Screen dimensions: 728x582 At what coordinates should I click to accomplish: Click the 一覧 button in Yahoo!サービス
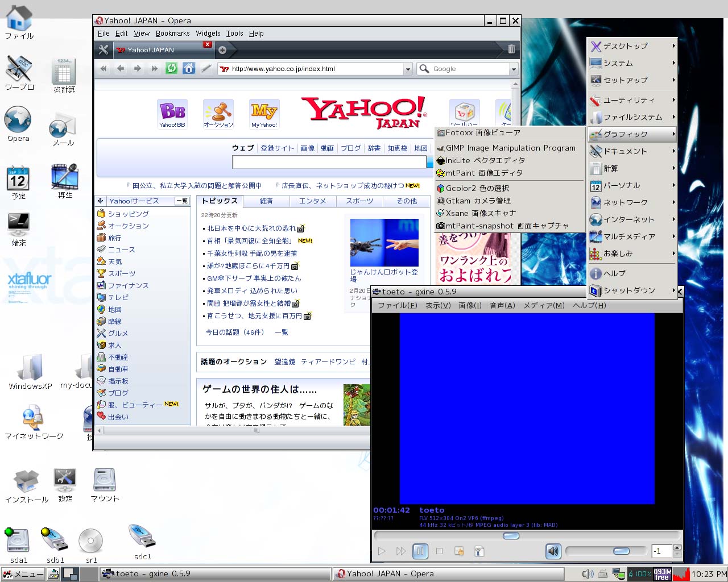click(182, 201)
